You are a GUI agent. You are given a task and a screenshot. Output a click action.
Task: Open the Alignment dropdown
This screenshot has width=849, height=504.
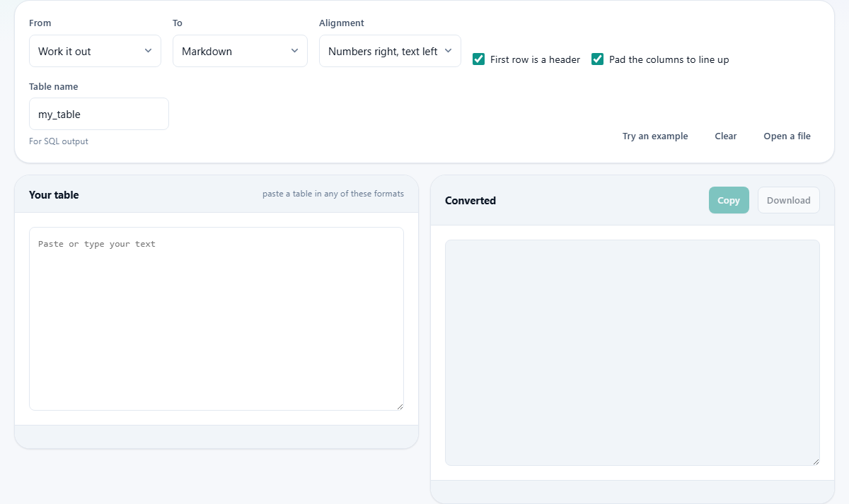390,51
